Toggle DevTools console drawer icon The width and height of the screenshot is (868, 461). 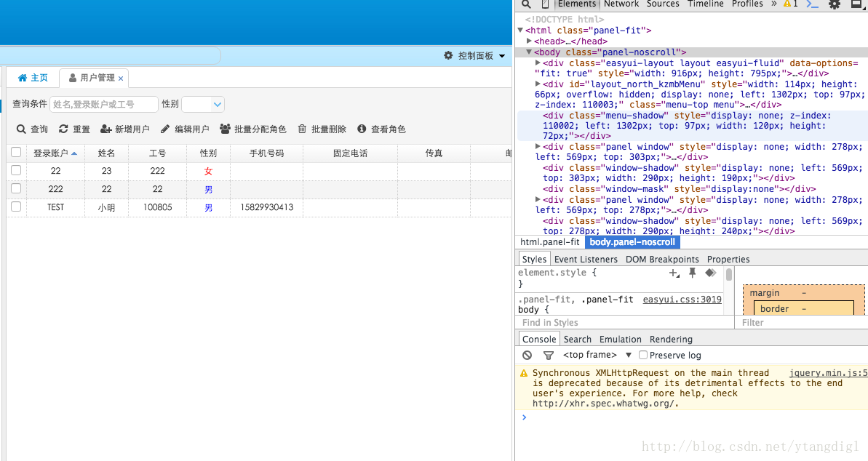[812, 4]
